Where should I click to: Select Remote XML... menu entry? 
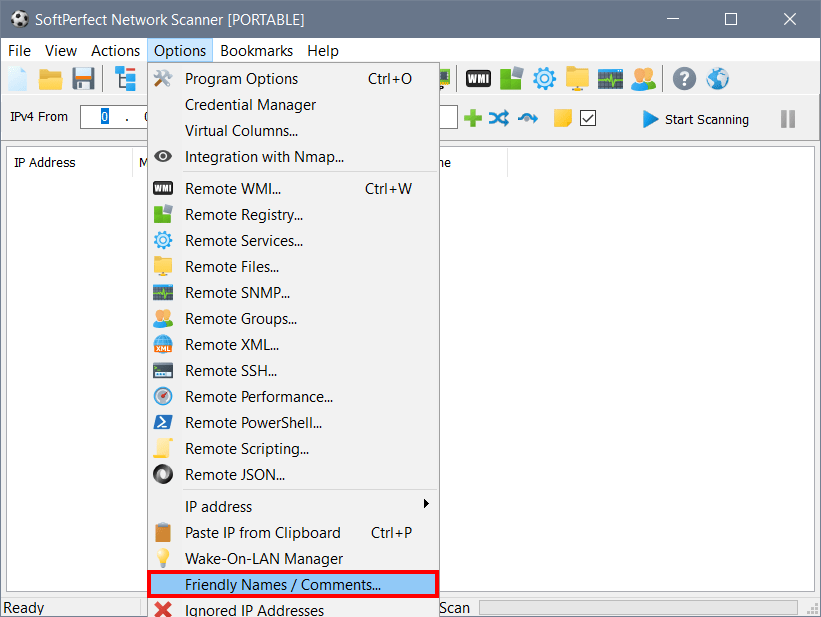(x=293, y=345)
